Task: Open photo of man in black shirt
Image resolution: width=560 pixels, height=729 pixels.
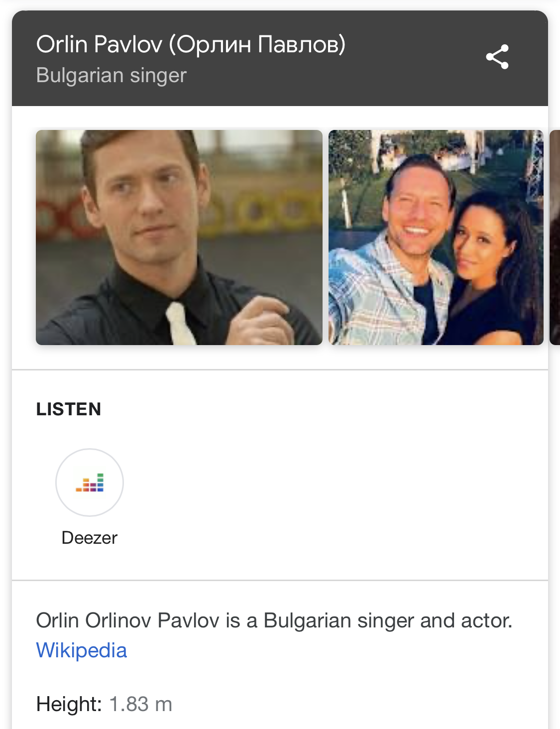Action: point(179,238)
